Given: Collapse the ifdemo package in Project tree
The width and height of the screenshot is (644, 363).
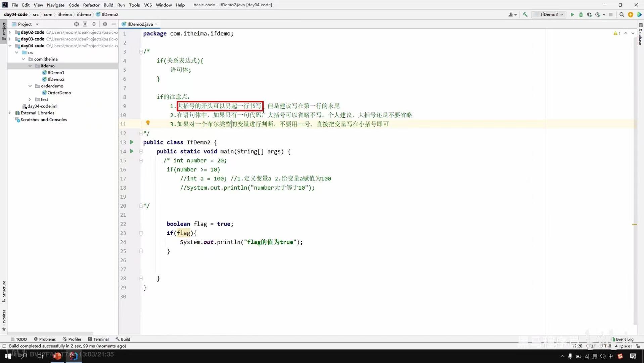Looking at the screenshot, I should [30, 66].
